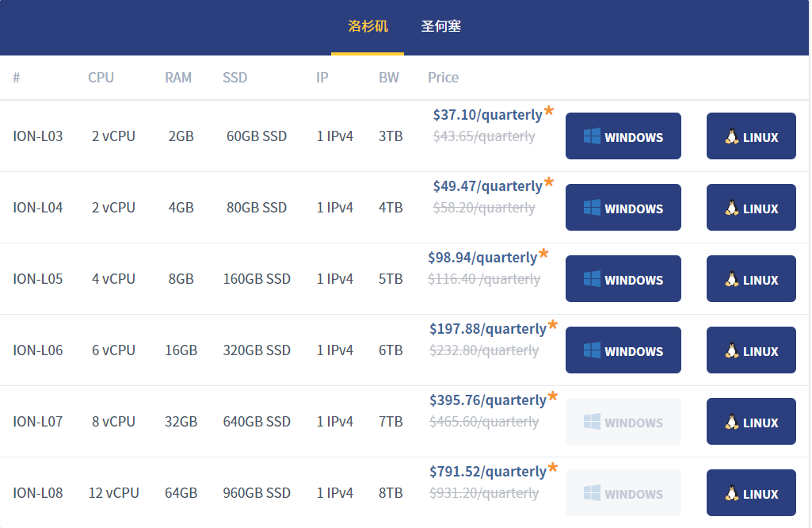Click the CPU column header
Viewport: 812px width, 528px height.
pyautogui.click(x=101, y=77)
